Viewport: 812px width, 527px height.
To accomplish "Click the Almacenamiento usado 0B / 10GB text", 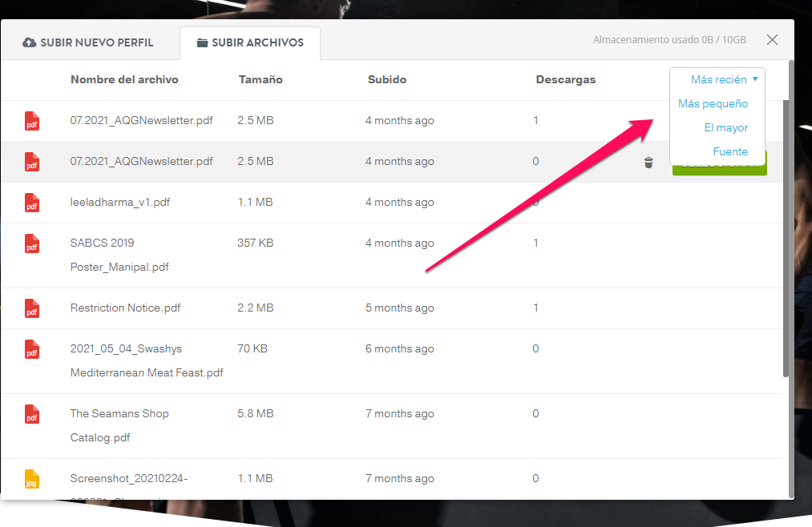I will [669, 40].
